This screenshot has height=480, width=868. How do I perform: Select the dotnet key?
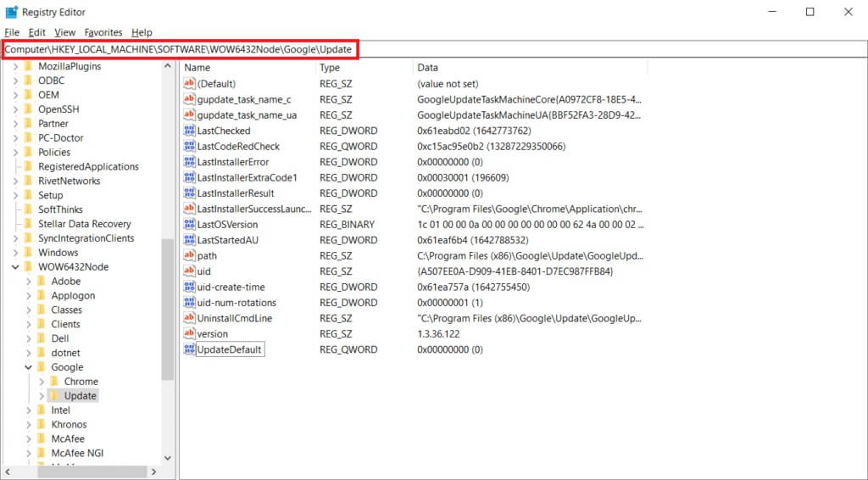pyautogui.click(x=66, y=353)
